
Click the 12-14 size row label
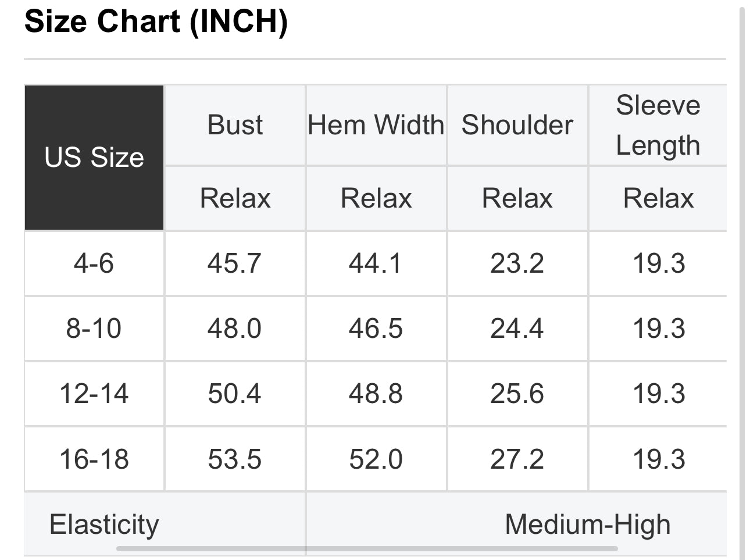tap(94, 394)
